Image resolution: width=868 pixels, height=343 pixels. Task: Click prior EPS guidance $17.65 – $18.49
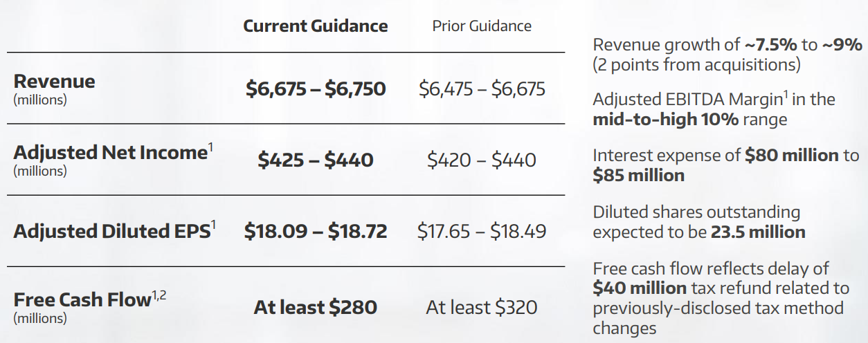tap(482, 231)
